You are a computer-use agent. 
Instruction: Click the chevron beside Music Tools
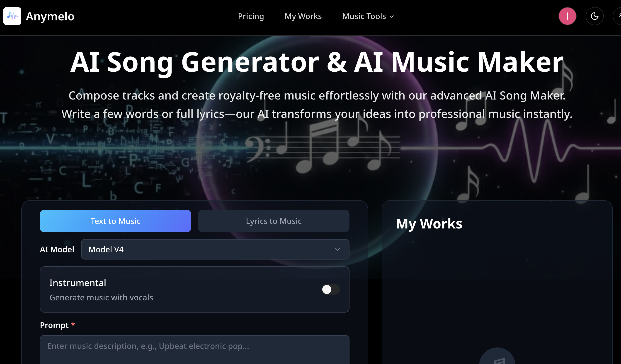(392, 17)
